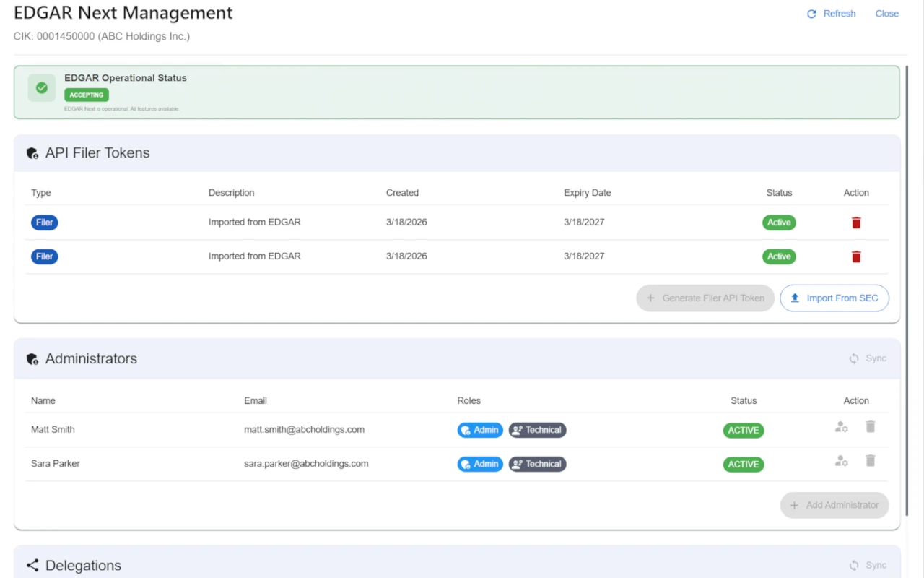Click the Administrators heading text
This screenshot has width=924, height=578.
click(91, 359)
